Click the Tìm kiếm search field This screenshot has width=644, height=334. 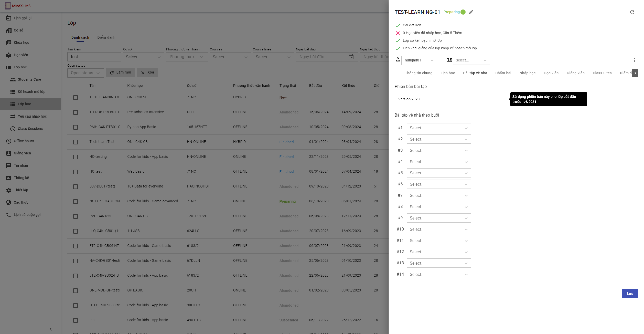pos(94,57)
